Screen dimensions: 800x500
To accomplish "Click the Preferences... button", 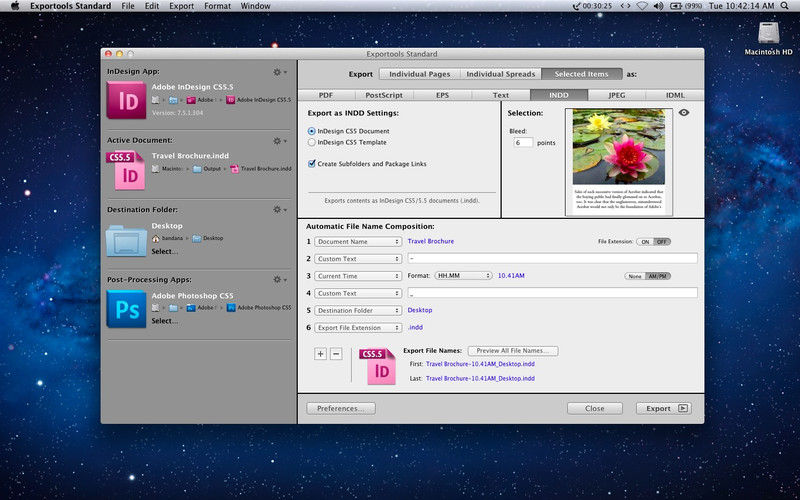I will click(x=341, y=408).
